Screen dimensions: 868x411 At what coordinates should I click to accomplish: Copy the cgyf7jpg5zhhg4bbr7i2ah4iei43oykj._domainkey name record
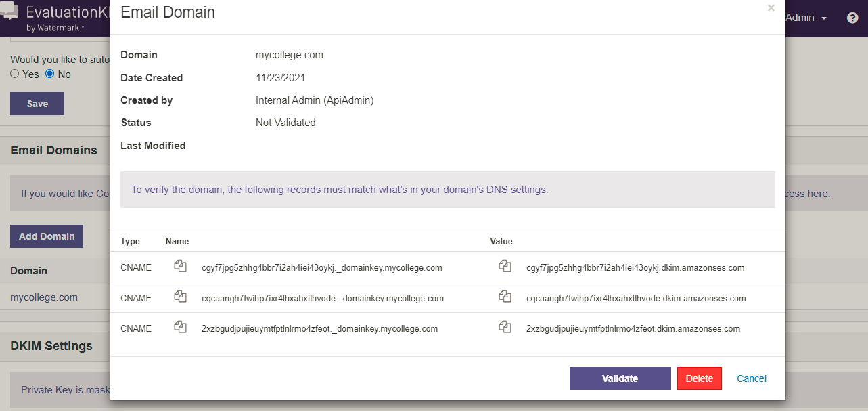pos(180,267)
